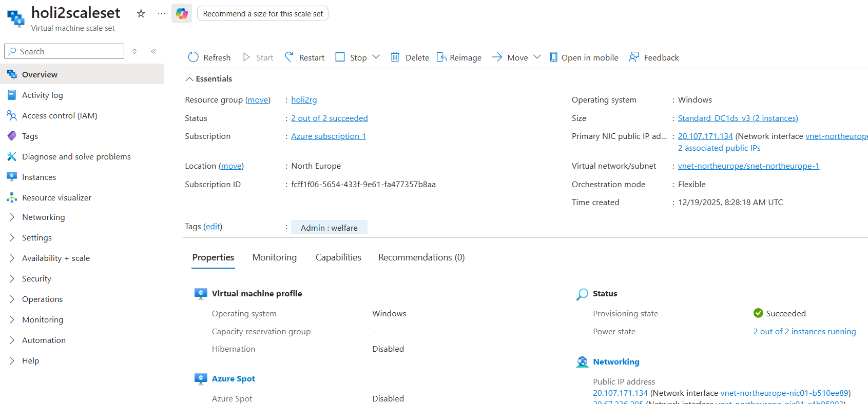This screenshot has width=868, height=404.
Task: Click the Delete trash icon
Action: (395, 57)
